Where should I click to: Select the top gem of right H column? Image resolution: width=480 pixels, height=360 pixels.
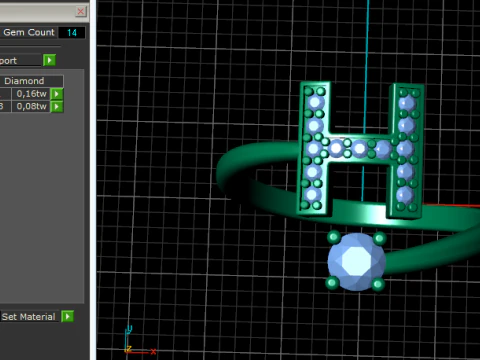407,103
